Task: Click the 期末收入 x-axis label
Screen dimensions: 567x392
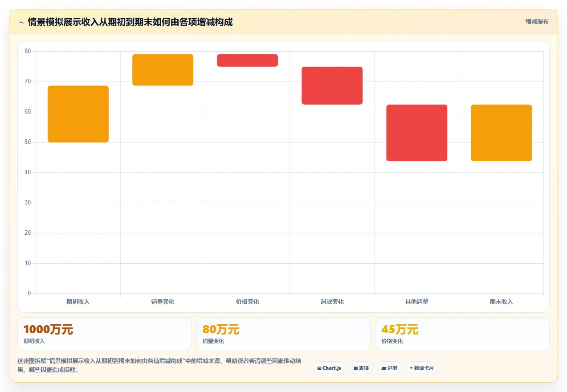Action: coord(501,302)
